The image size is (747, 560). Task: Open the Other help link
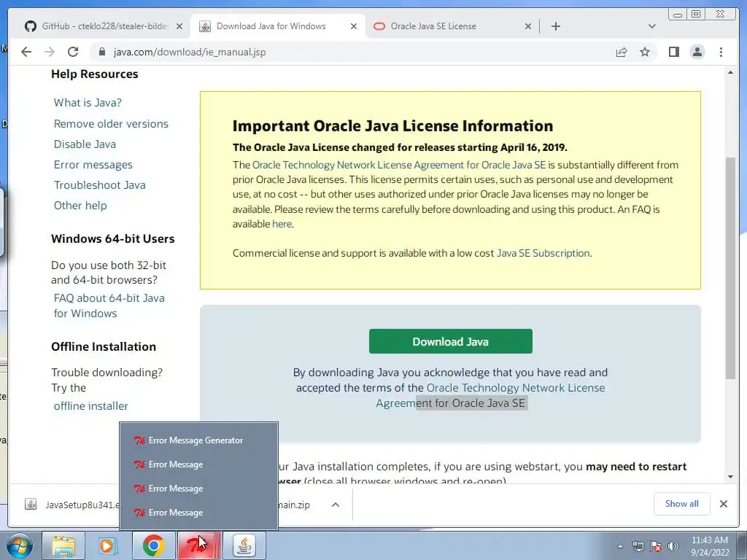click(80, 205)
